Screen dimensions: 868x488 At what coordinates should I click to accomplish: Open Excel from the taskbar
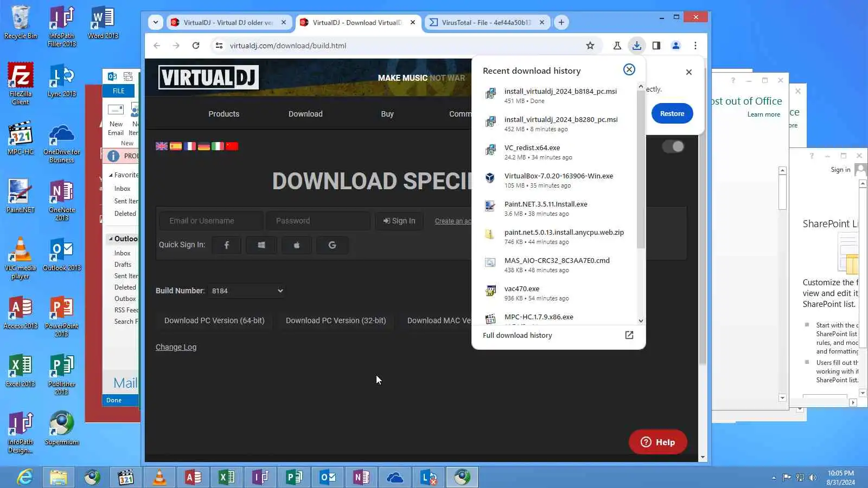tap(227, 477)
